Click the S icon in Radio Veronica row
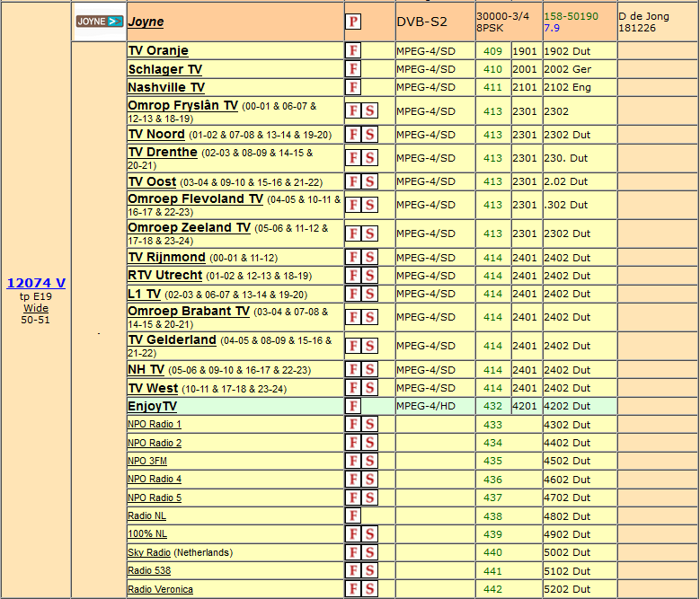 click(369, 589)
